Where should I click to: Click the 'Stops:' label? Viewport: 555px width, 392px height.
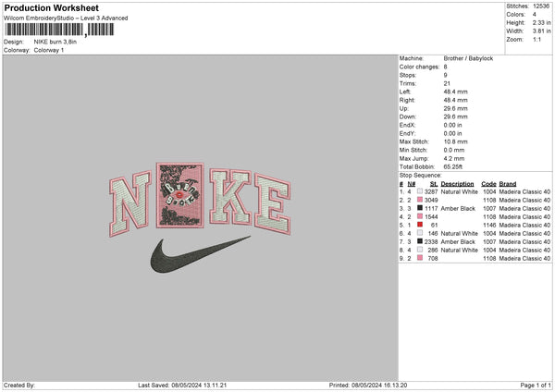[x=408, y=75]
